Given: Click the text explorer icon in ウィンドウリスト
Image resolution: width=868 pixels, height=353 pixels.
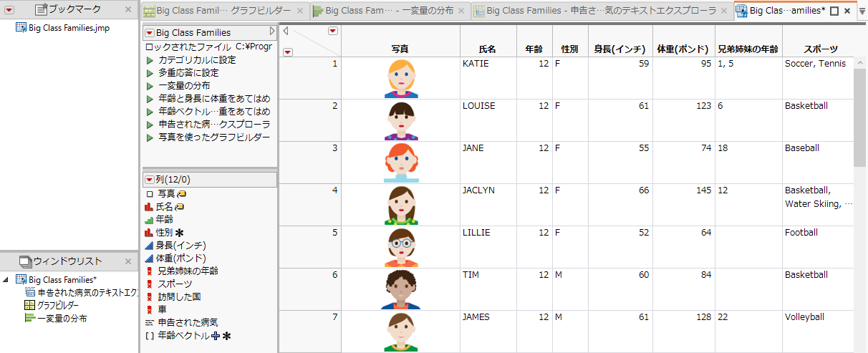Looking at the screenshot, I should coord(30,292).
